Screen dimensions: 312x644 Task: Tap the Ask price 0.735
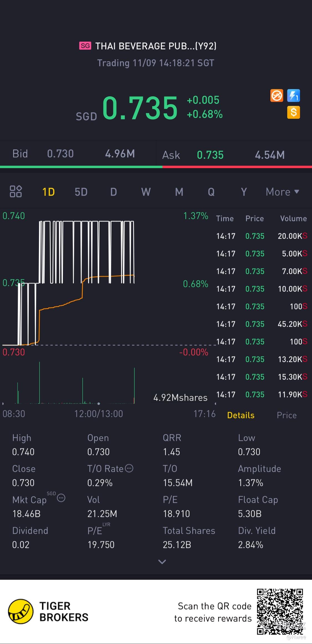coord(210,155)
